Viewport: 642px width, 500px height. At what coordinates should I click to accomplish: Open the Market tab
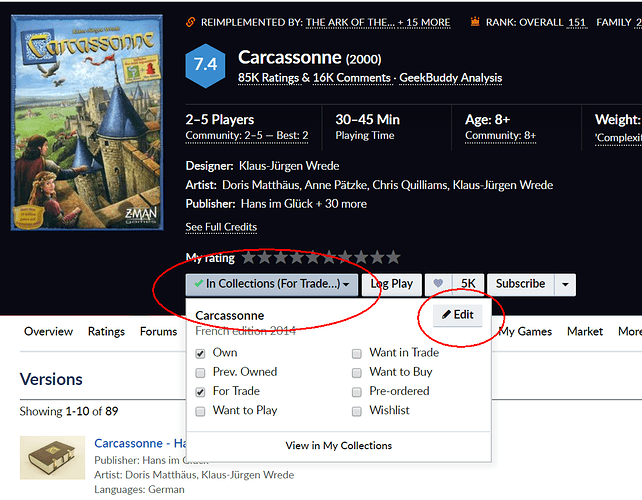pyautogui.click(x=585, y=331)
